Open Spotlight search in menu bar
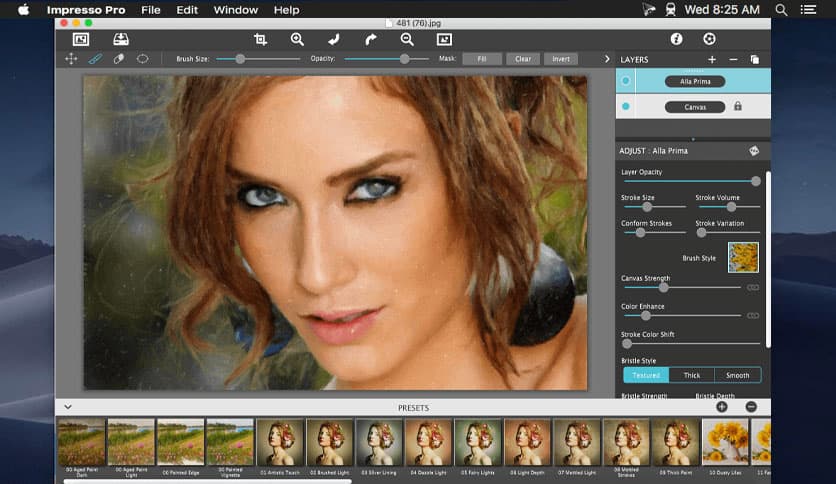This screenshot has height=484, width=836. (781, 10)
